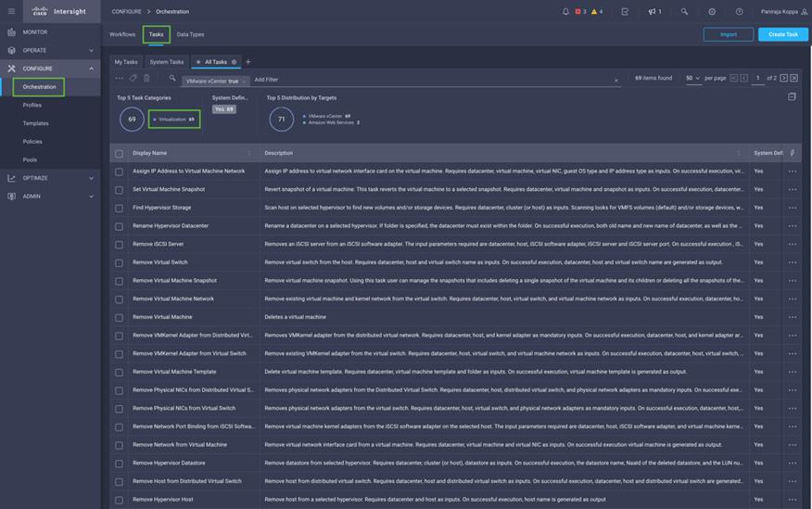Click the Virtualization category legend
Viewport: 812px width, 509px height.
click(x=174, y=119)
